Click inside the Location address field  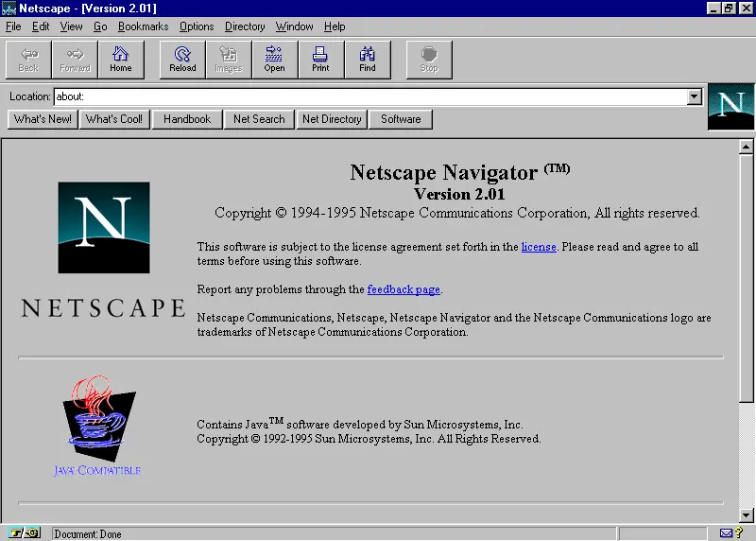coord(369,96)
